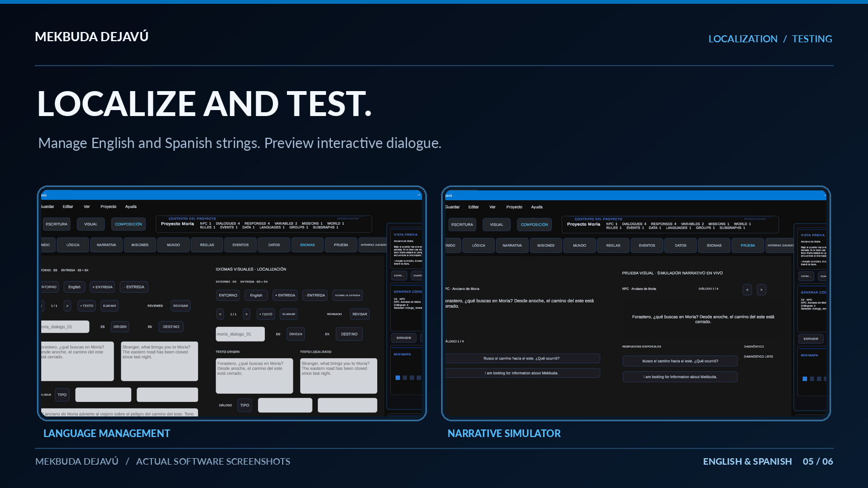Select bright blue minimap square in Narrative Simulator

coord(805,379)
